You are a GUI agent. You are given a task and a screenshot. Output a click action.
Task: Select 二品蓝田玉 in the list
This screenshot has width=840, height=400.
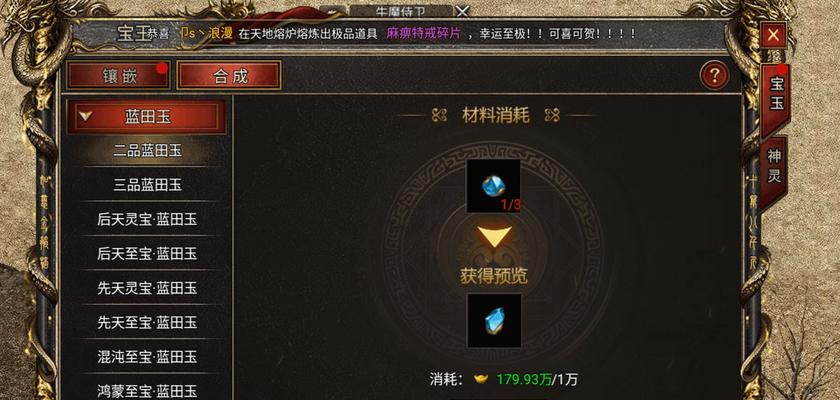(x=147, y=150)
